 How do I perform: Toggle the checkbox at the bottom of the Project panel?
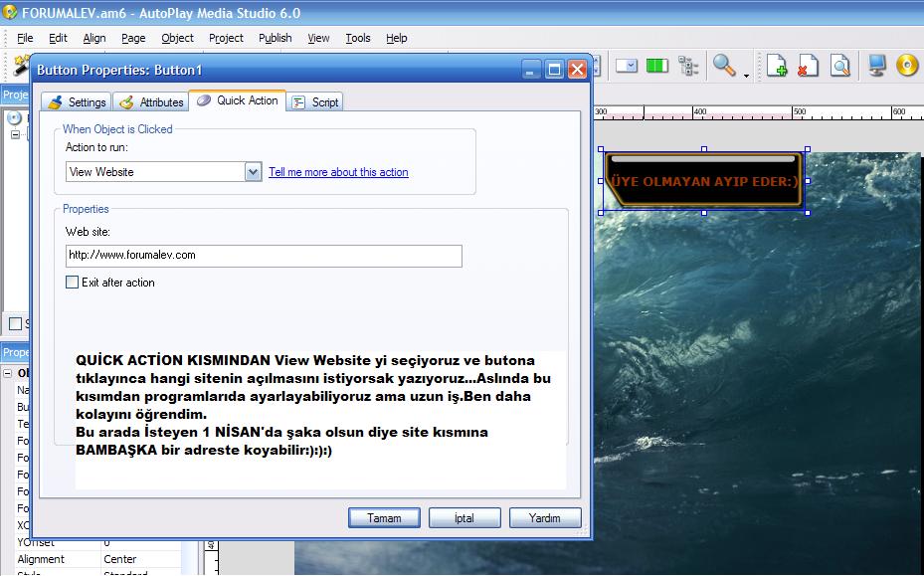coord(15,323)
